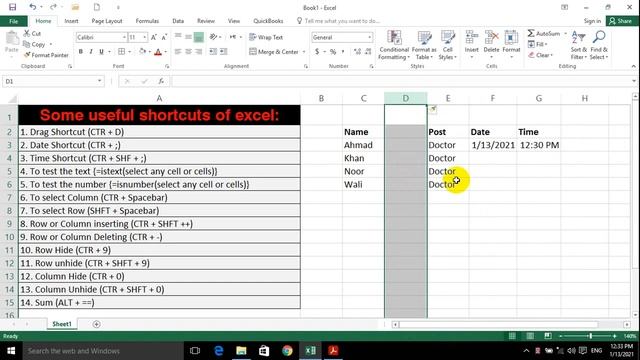Image resolution: width=640 pixels, height=360 pixels.
Task: Apply accounting dollar format
Action: [317, 52]
